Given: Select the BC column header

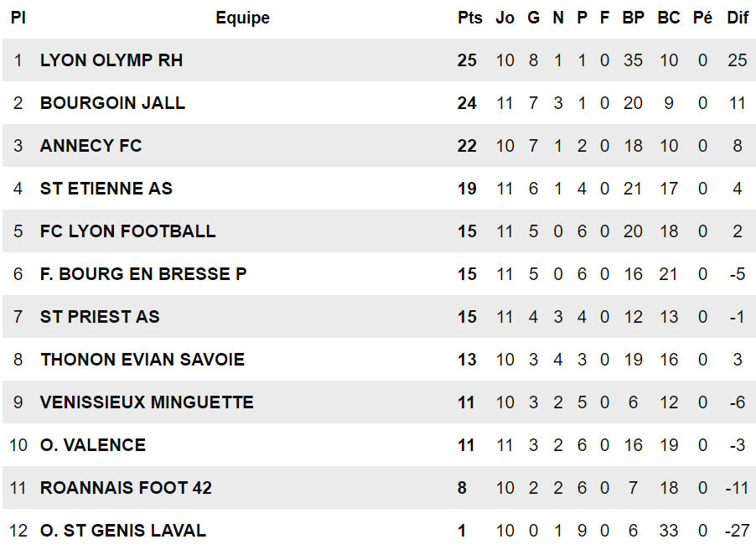Looking at the screenshot, I should coord(669,18).
